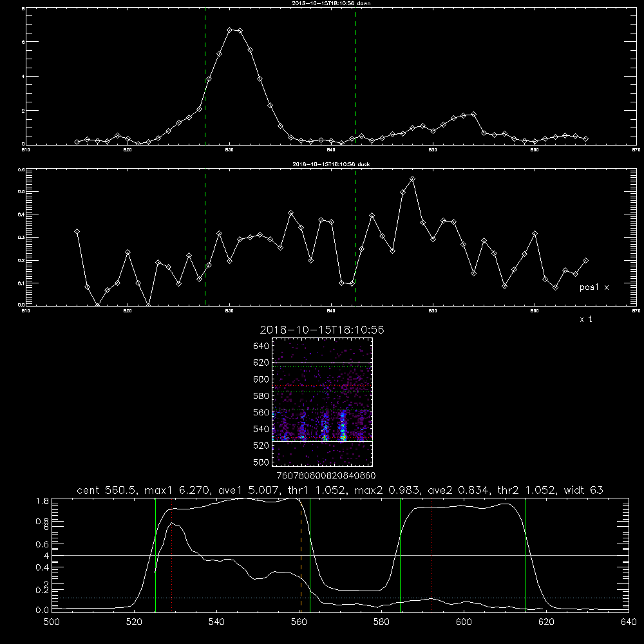This screenshot has width=644, height=644.
Task: Click the first diamond marker of the dusk curve
Action: 77,232
